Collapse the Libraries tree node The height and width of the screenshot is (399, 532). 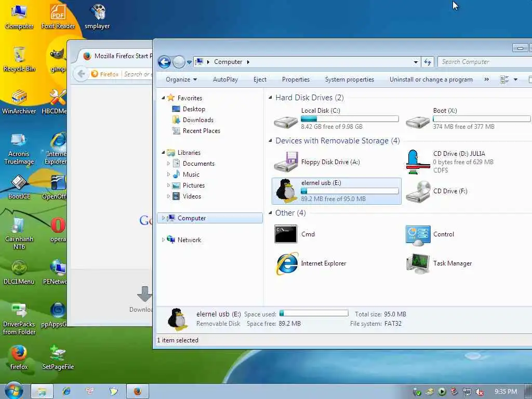[x=163, y=153]
